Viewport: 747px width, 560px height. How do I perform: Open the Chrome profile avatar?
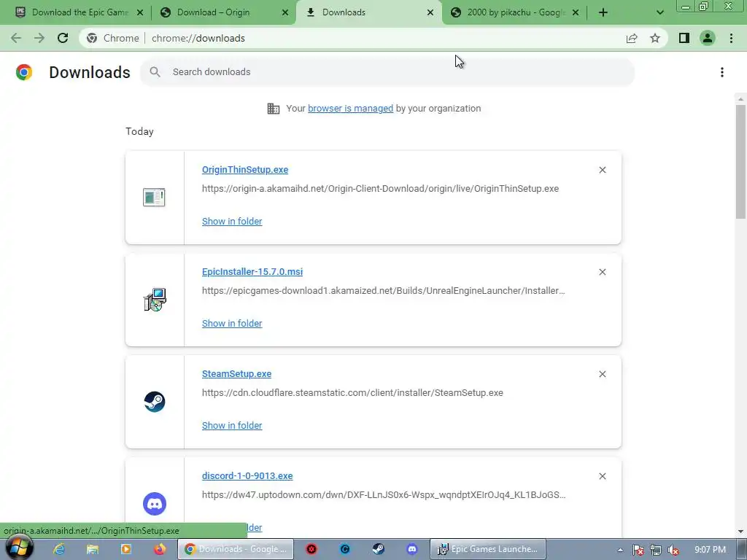pyautogui.click(x=708, y=38)
